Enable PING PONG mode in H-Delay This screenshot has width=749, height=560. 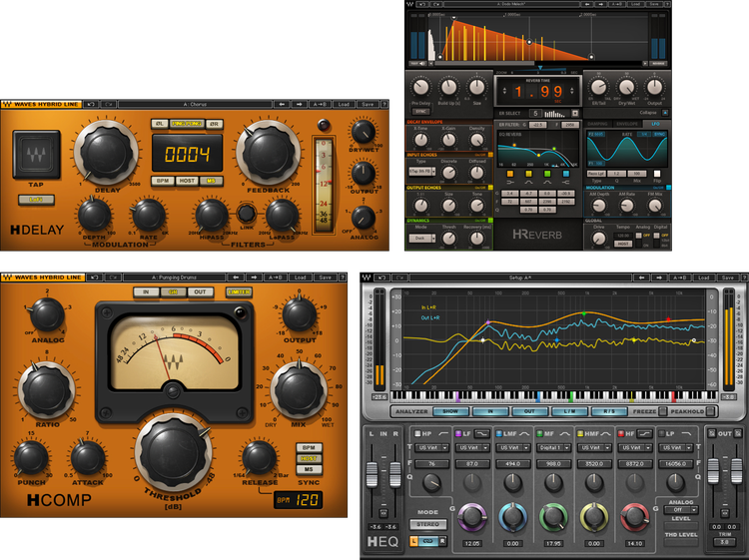pyautogui.click(x=186, y=124)
